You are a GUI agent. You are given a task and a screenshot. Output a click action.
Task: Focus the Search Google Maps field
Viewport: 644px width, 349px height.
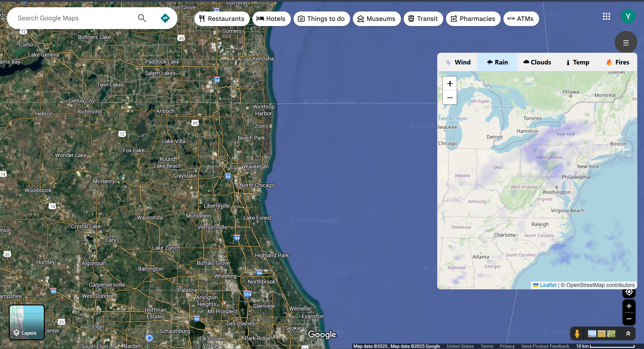[73, 18]
